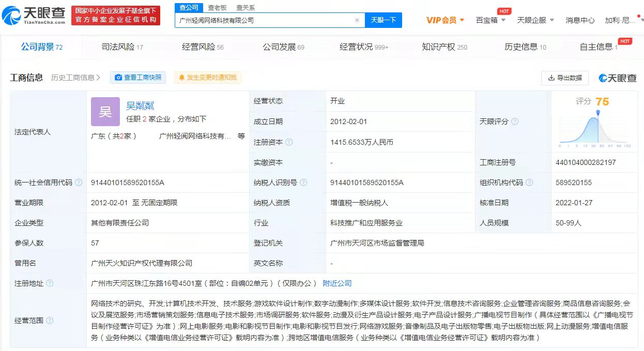Viewport: 644px width, 351px height.
Task: Click 等 after the company link
Action: click(241, 136)
